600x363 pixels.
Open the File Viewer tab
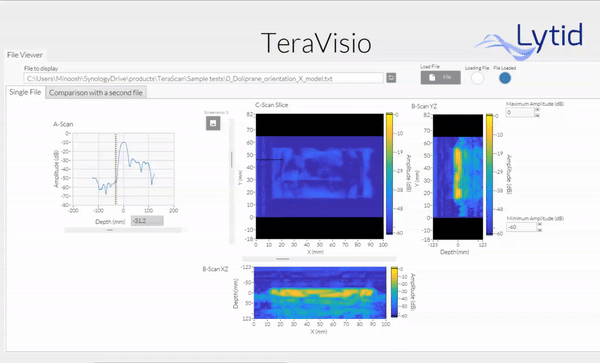[25, 55]
